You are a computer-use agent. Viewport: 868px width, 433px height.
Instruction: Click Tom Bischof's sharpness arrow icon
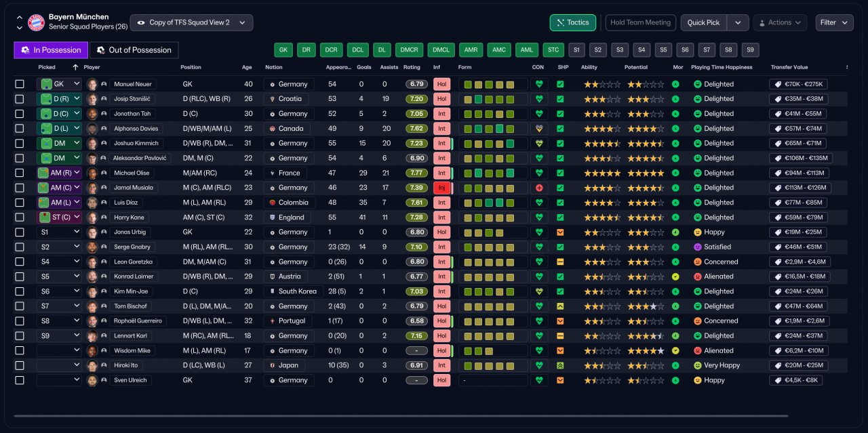click(560, 306)
